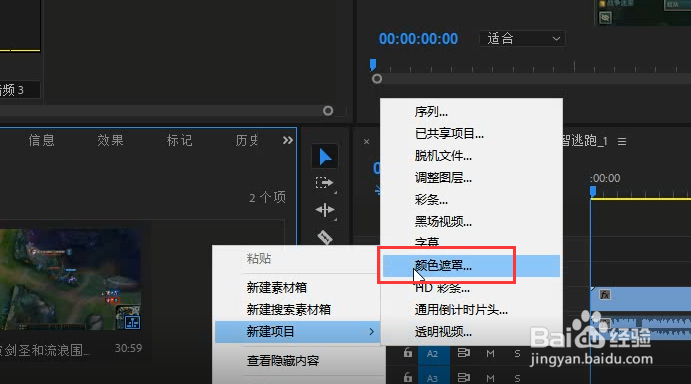Solo audio track A2

(x=517, y=354)
